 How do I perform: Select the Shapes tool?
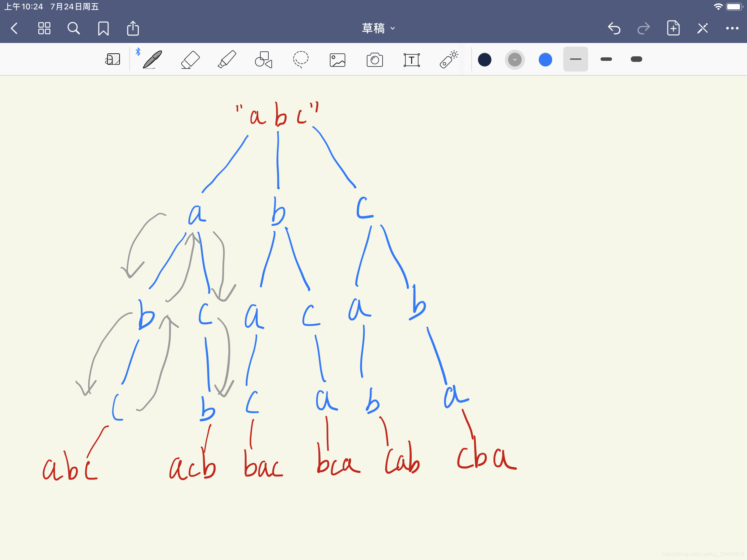263,59
